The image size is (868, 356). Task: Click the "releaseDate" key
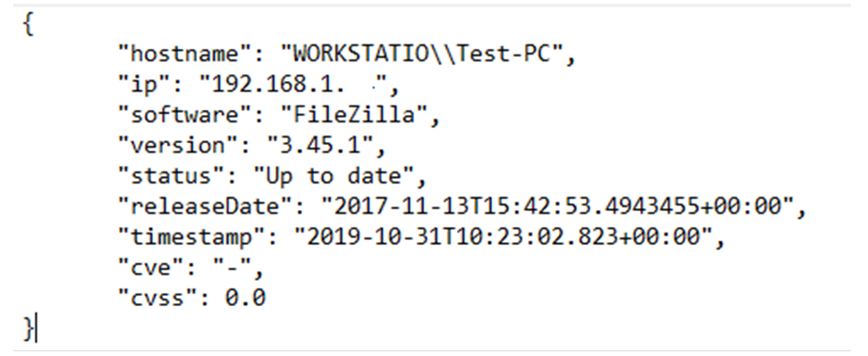[x=213, y=206]
